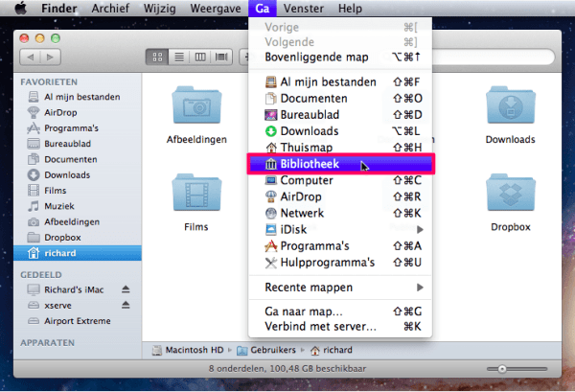Select Downloads in the Ga menu
Screen dimensions: 575x392
[x=340, y=131]
